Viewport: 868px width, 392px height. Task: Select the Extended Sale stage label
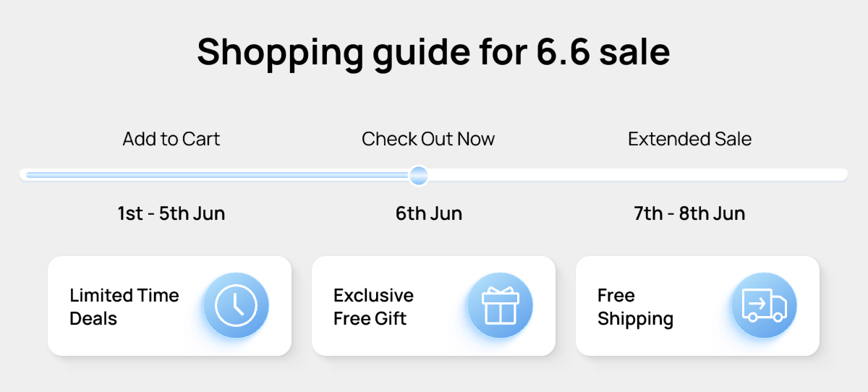(x=689, y=139)
